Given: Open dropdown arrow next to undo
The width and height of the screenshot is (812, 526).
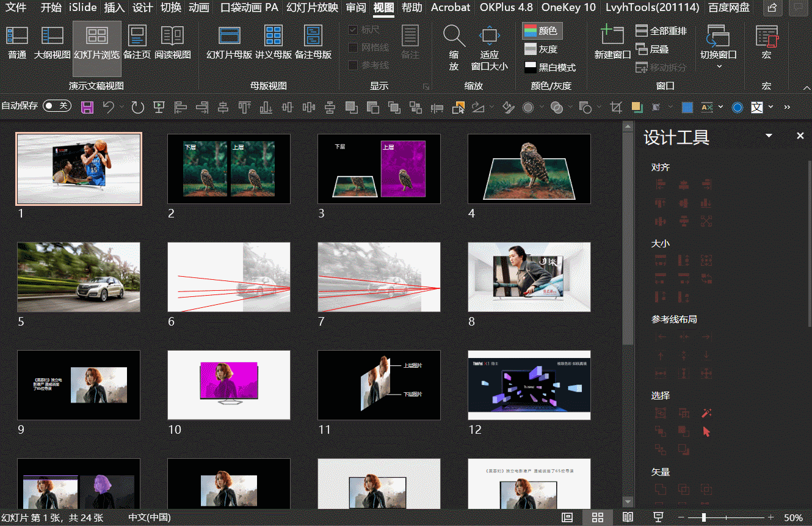Looking at the screenshot, I should [121, 108].
